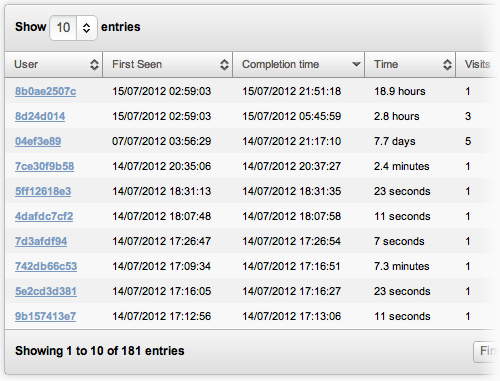Select completion time 14/07/2012 17:16:51 cell
This screenshot has height=381, width=500.
pos(292,266)
